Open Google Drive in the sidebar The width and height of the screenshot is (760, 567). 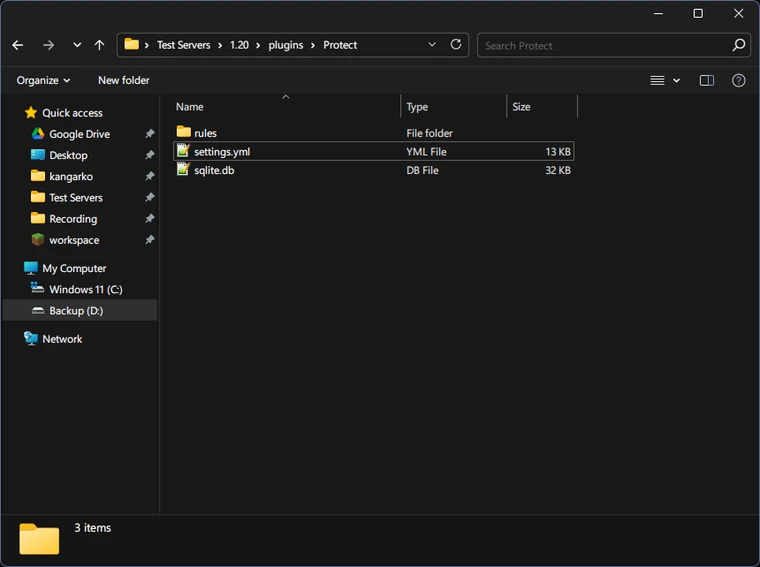[x=79, y=134]
